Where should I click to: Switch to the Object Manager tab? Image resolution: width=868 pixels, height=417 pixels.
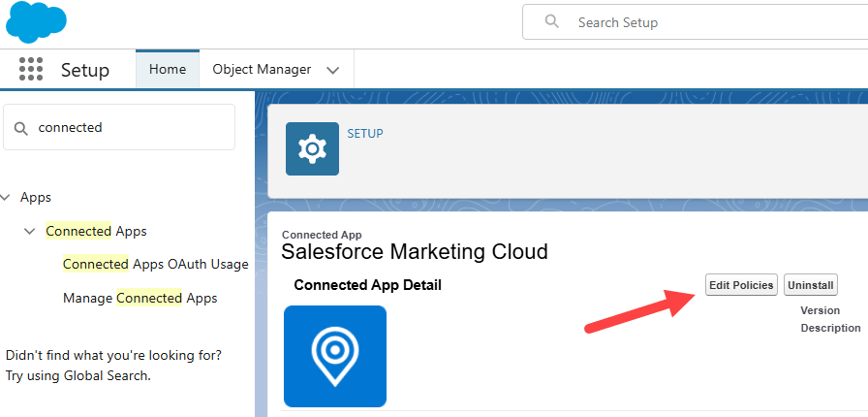coord(262,70)
